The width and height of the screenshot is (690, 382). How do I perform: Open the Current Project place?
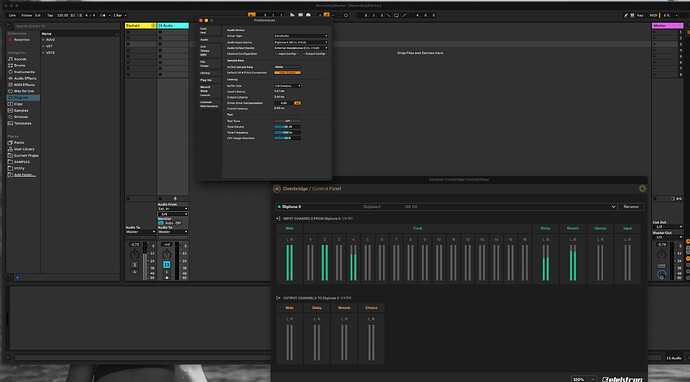click(x=26, y=155)
